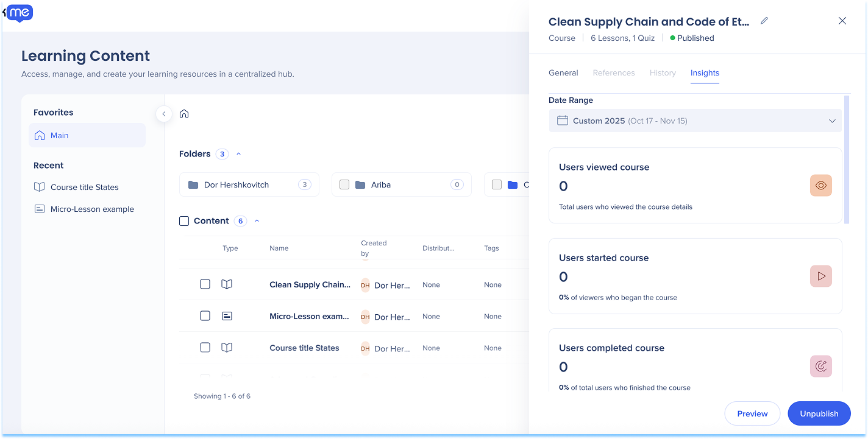This screenshot has height=439, width=868.
Task: Check the Clean Supply Chain row checkbox
Action: coord(205,284)
